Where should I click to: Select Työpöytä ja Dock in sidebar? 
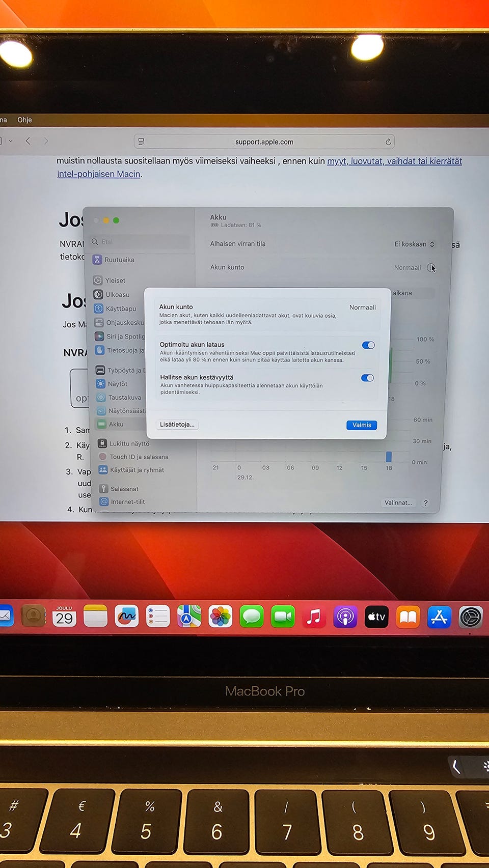(120, 370)
